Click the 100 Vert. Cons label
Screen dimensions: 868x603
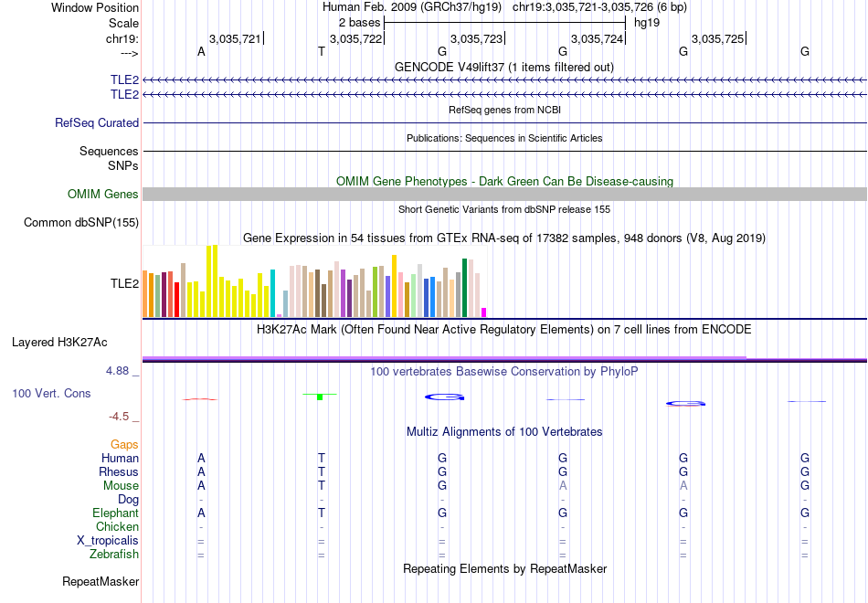pos(51,393)
